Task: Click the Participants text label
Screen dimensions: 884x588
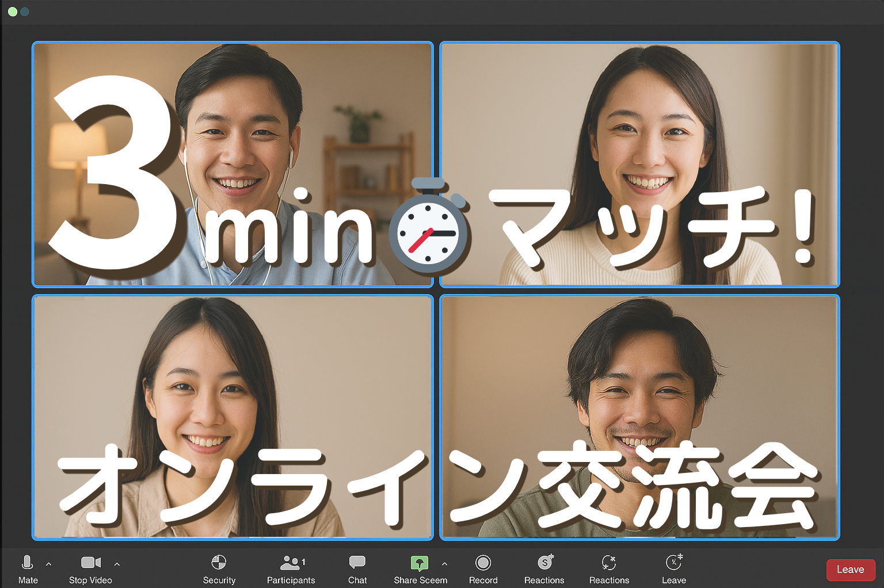Action: click(291, 580)
